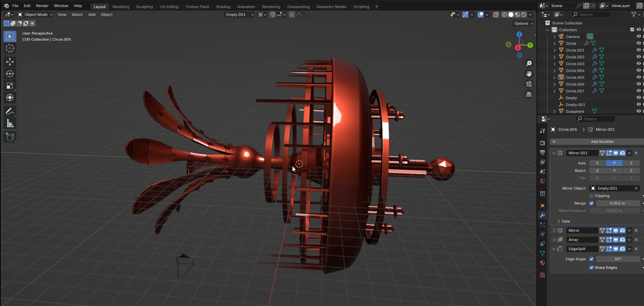Expand the Data subpanel
644x306 pixels.
pos(559,221)
